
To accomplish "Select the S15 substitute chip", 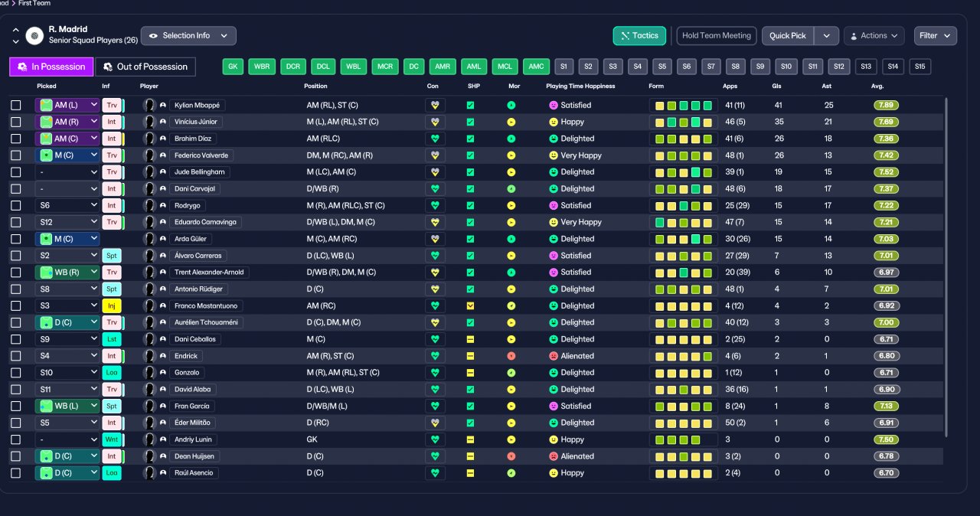I will click(x=920, y=67).
